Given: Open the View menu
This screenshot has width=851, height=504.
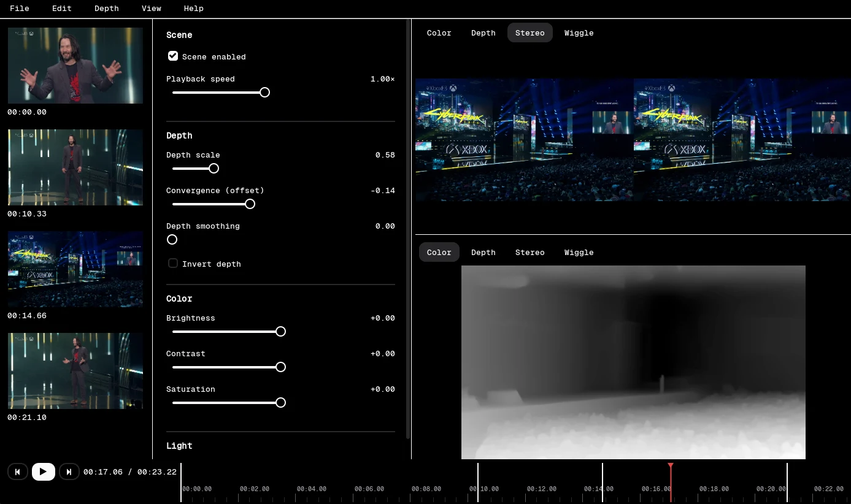Looking at the screenshot, I should coord(152,9).
